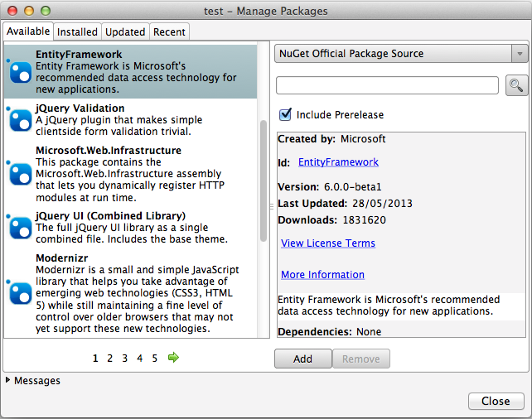Go to page 1 of packages
Viewport: 532px width, 419px height.
[95, 358]
